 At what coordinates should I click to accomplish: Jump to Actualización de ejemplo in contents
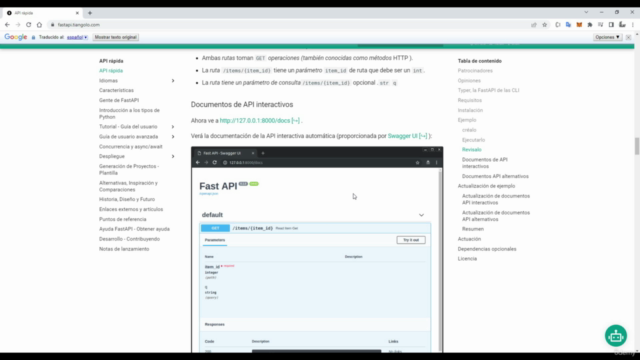[486, 186]
